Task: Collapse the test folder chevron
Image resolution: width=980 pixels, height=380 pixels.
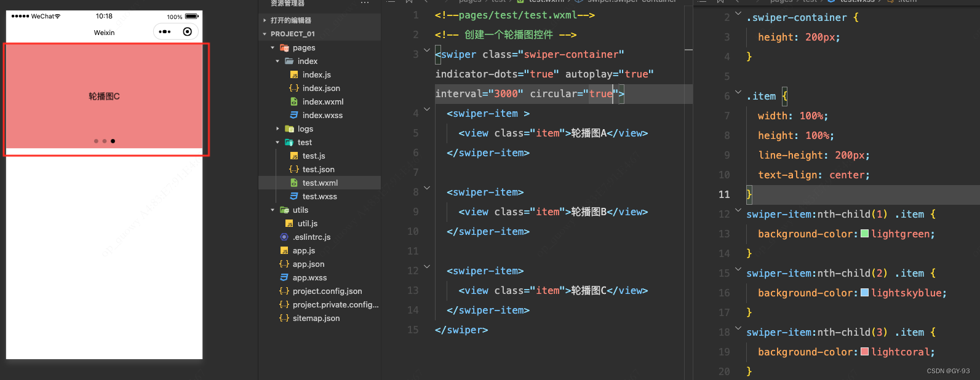Action: (x=277, y=142)
